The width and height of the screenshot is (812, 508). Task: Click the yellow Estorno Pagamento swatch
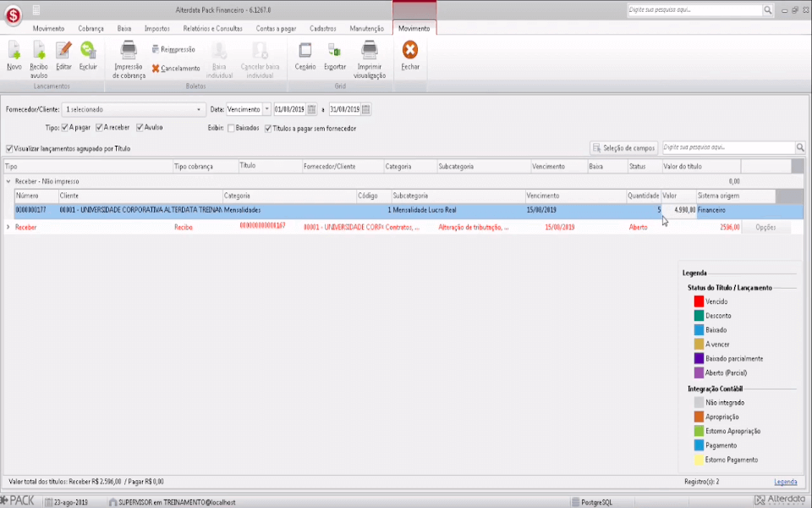click(x=699, y=460)
